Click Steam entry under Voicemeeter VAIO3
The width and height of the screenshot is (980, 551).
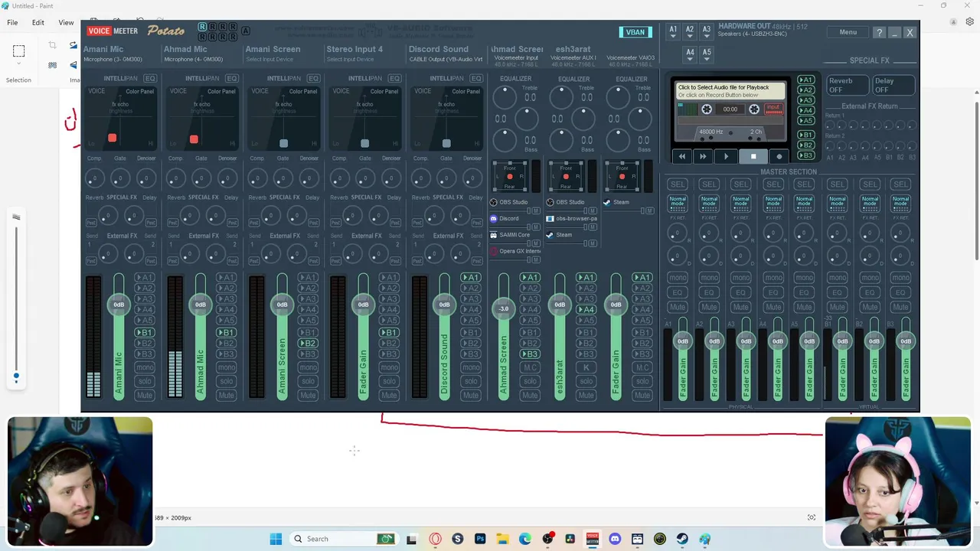(616, 202)
